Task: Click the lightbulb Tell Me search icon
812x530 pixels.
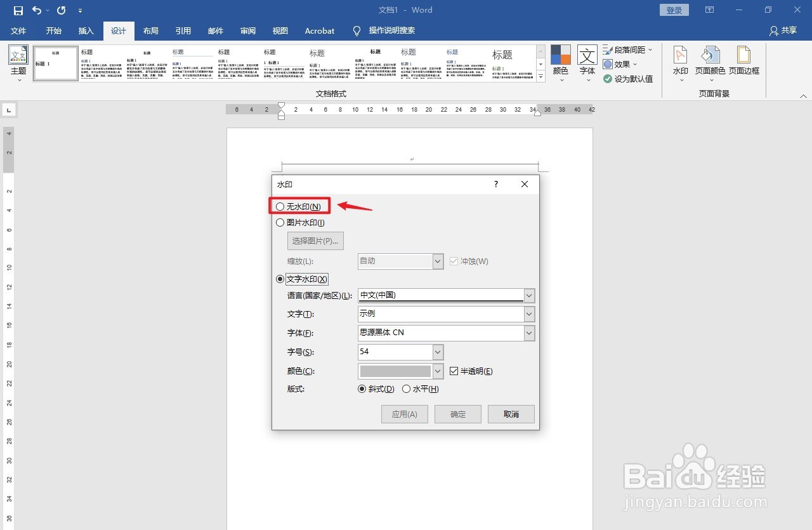Action: (x=357, y=30)
